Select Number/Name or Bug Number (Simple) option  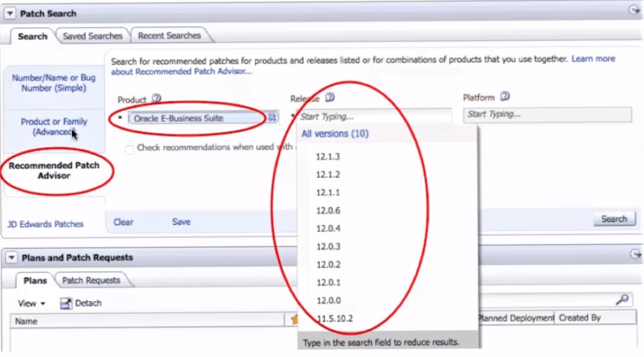point(53,83)
